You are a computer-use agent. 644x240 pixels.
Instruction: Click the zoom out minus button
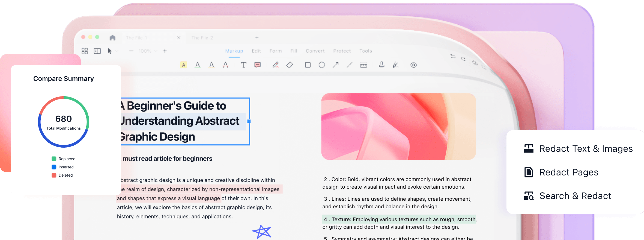pyautogui.click(x=131, y=51)
